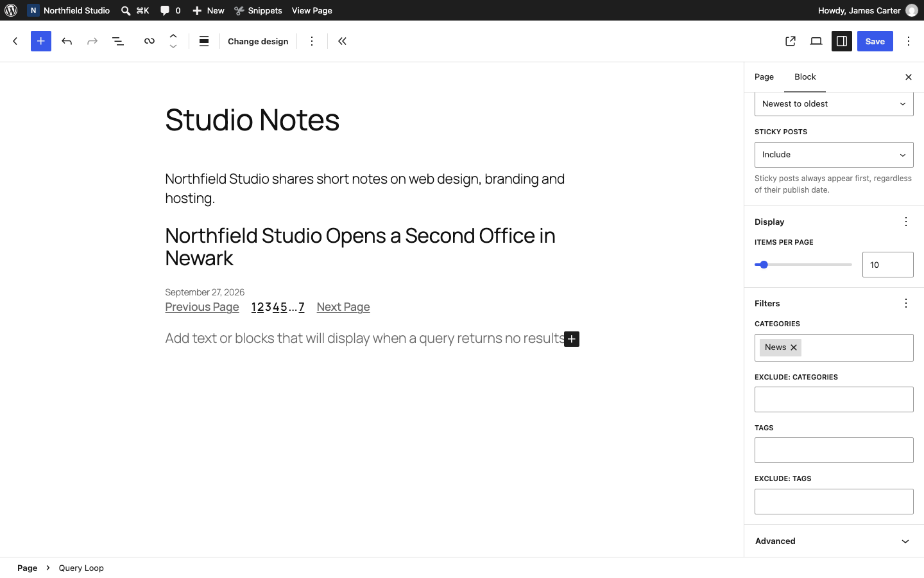Move block up with the upper chevron
This screenshot has height=578, width=924.
[173, 36]
